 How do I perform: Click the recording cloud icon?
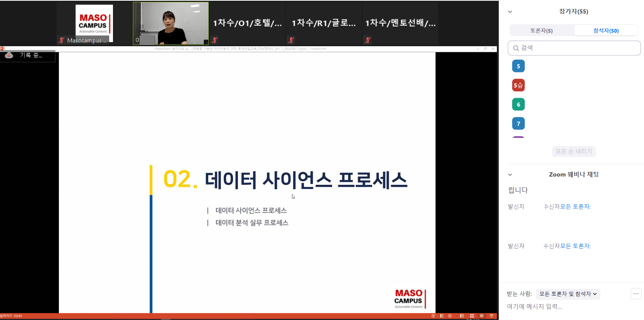click(x=9, y=56)
